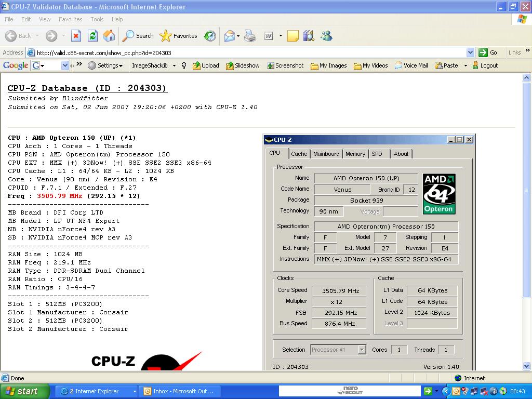The image size is (532, 399).
Task: Click the AMD 64 Opteron logo
Action: pyautogui.click(x=439, y=194)
